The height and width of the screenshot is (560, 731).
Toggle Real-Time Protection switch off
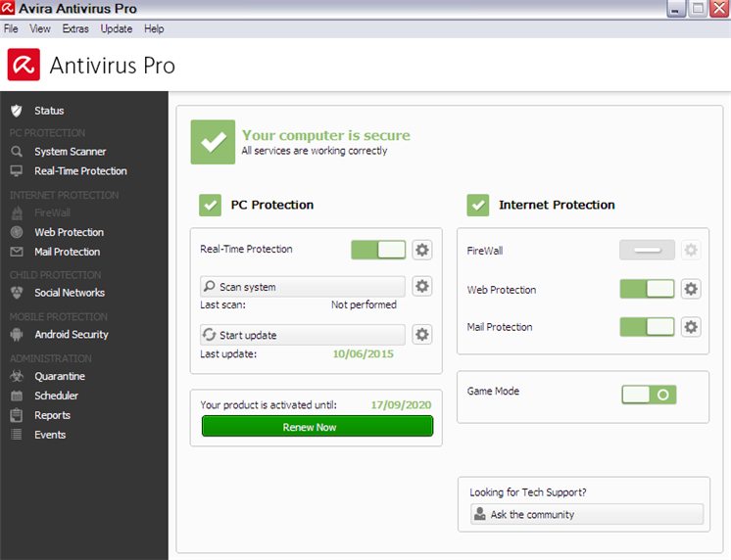378,250
